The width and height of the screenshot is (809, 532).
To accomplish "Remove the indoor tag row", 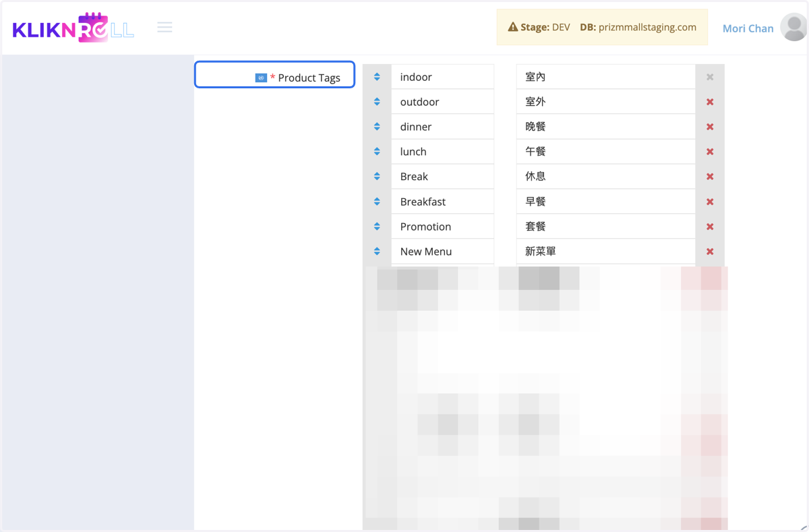I will (x=710, y=77).
